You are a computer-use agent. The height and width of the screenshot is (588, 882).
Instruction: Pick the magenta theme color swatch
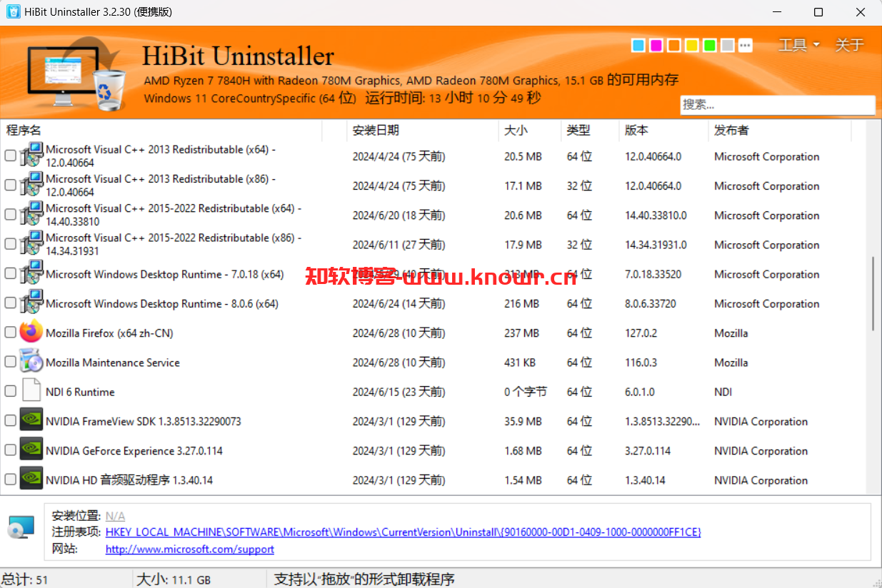(656, 46)
